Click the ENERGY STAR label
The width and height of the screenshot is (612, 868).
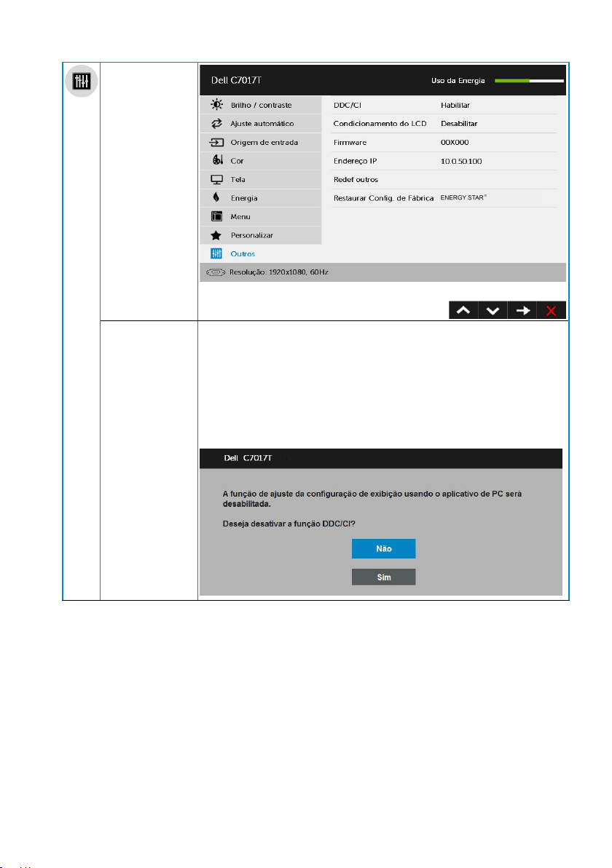coord(463,197)
